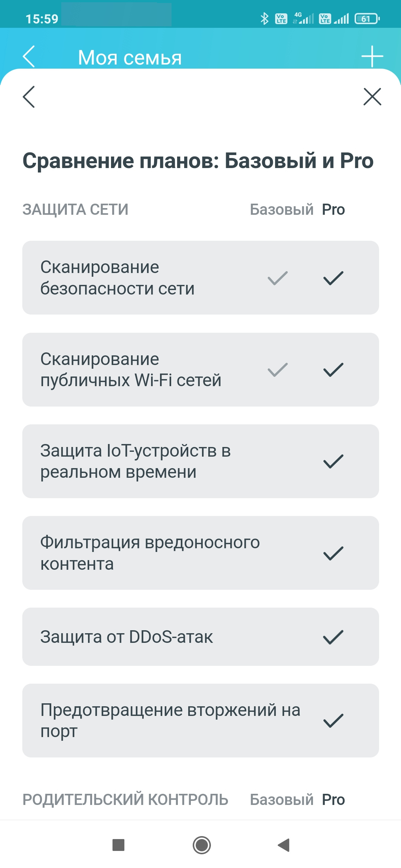
Task: Tap the Bluetooth status bar icon
Action: click(x=264, y=19)
